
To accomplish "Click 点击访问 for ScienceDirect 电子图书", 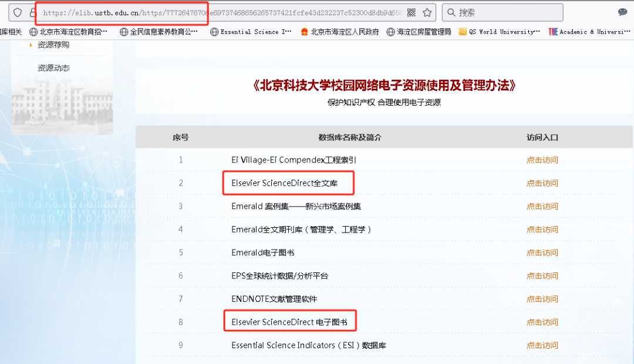I will coord(542,322).
